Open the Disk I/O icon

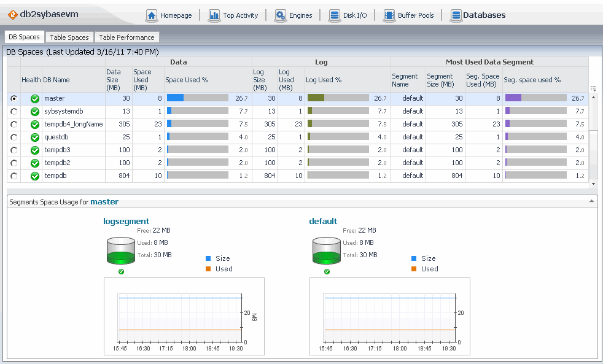[x=334, y=15]
